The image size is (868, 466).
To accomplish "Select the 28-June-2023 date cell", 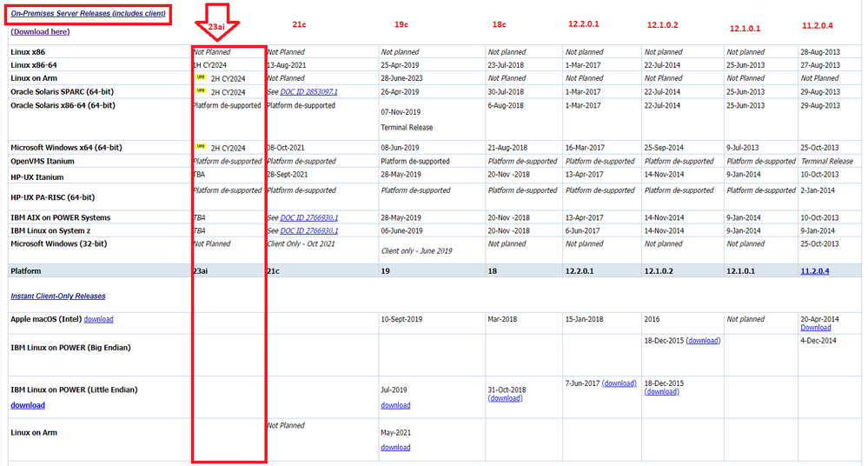I will click(402, 78).
